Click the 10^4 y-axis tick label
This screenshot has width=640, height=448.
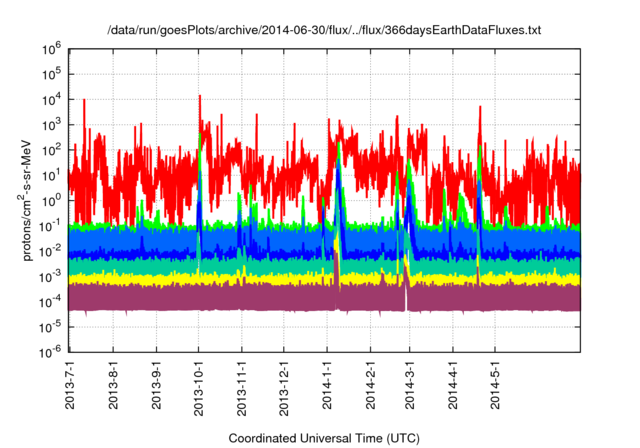point(51,100)
